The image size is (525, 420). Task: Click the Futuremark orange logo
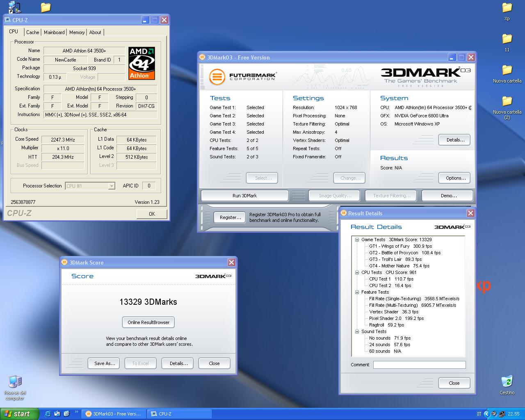[x=217, y=77]
